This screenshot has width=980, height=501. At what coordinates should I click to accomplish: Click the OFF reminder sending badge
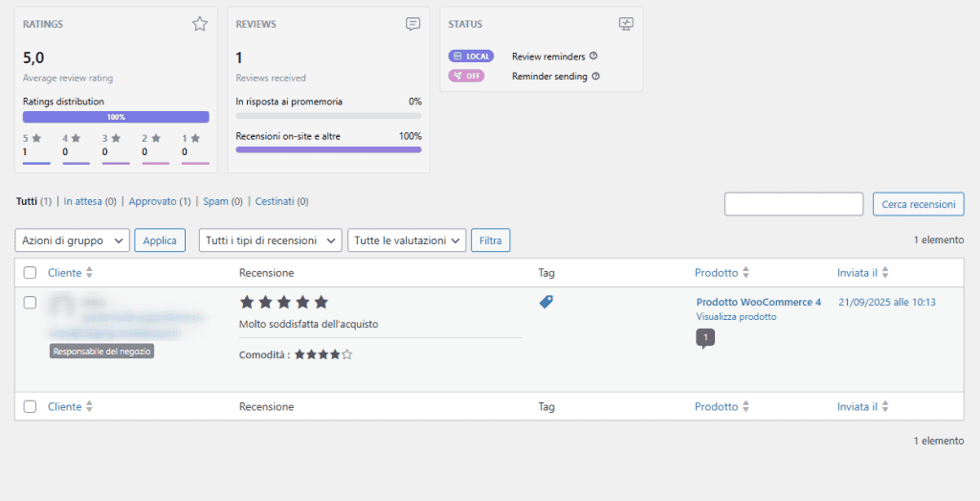click(466, 76)
